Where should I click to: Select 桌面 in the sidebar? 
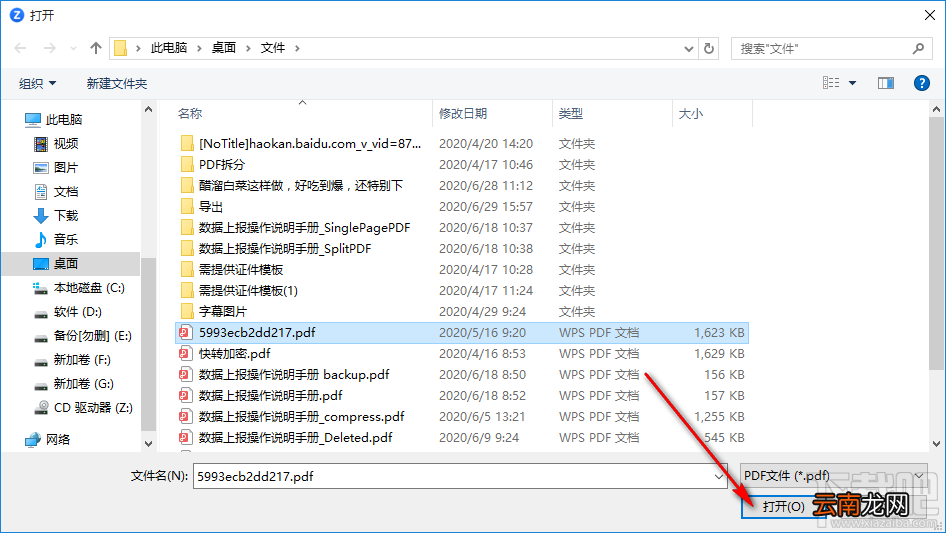pyautogui.click(x=71, y=263)
